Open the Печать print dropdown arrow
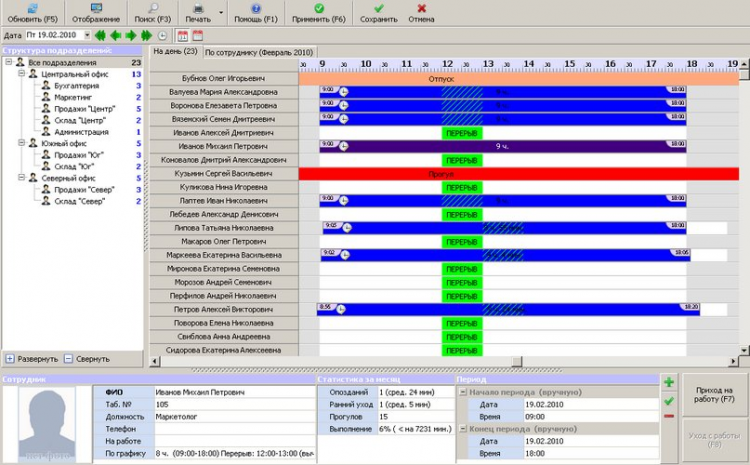750x465 pixels. click(x=220, y=14)
